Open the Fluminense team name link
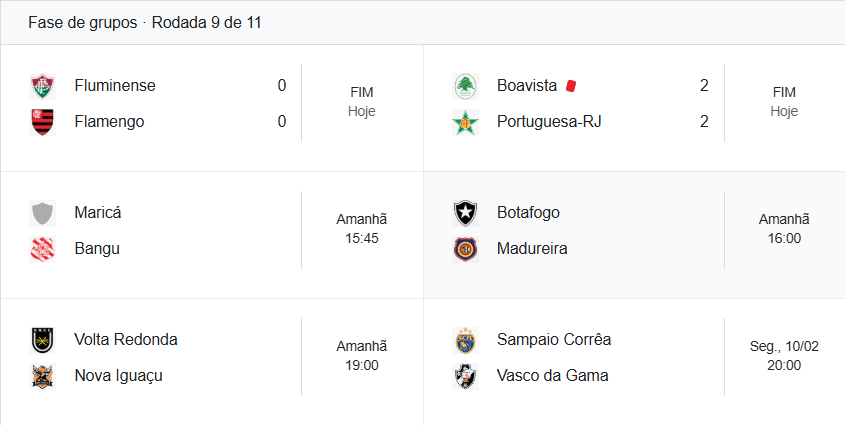This screenshot has height=425, width=845. (115, 86)
